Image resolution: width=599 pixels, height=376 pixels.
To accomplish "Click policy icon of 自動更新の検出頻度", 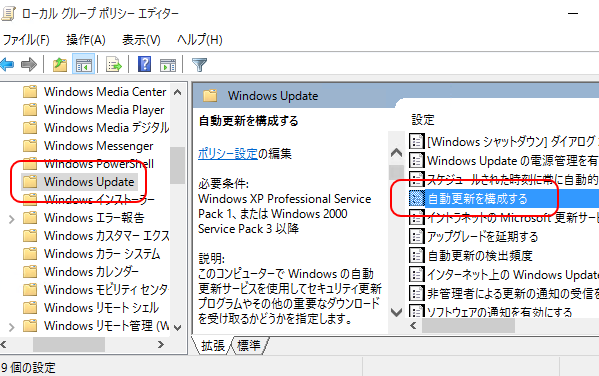I will [416, 255].
